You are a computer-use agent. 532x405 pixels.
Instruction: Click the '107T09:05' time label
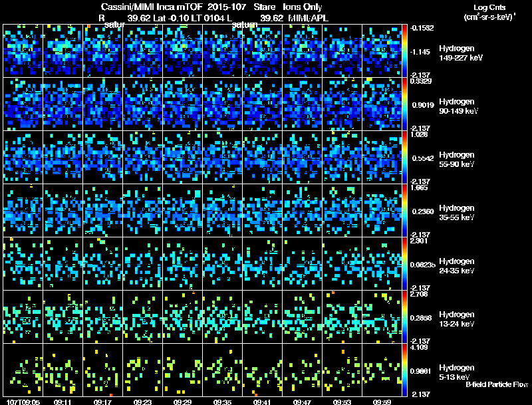23,402
